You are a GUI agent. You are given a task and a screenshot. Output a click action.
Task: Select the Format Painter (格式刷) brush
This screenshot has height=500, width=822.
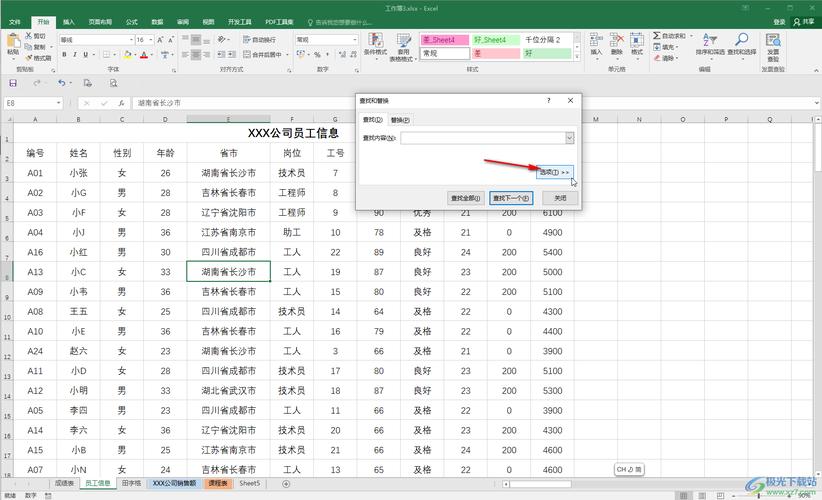(28, 58)
